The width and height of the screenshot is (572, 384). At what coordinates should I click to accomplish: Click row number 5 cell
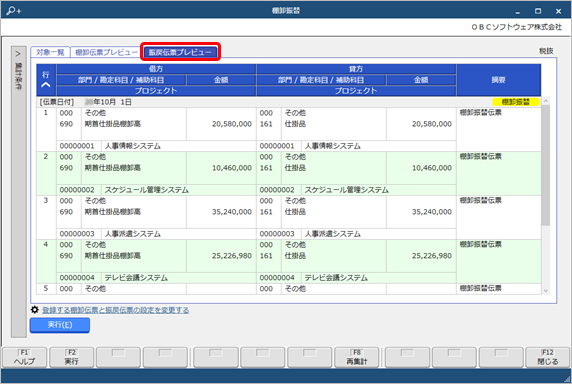tap(46, 288)
